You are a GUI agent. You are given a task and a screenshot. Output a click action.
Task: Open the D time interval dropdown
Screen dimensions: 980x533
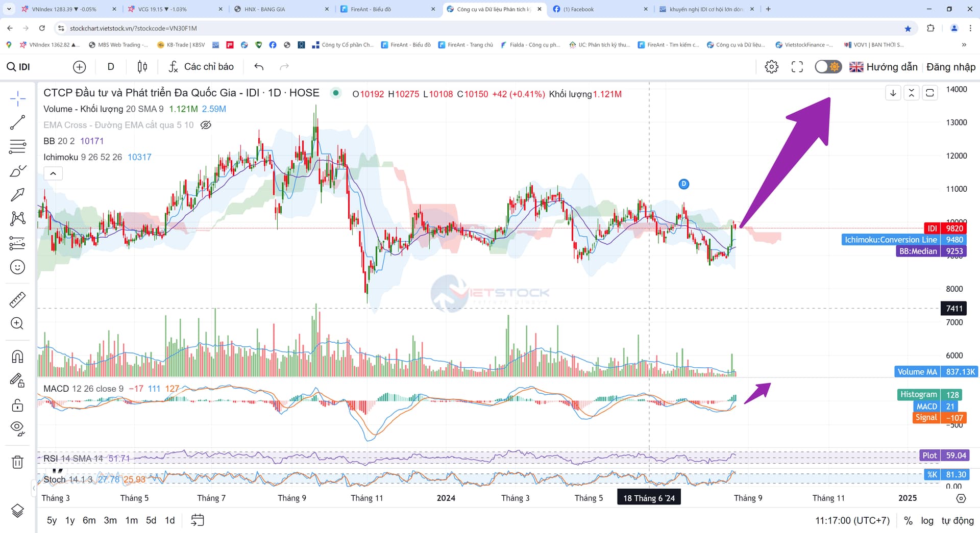pos(111,67)
